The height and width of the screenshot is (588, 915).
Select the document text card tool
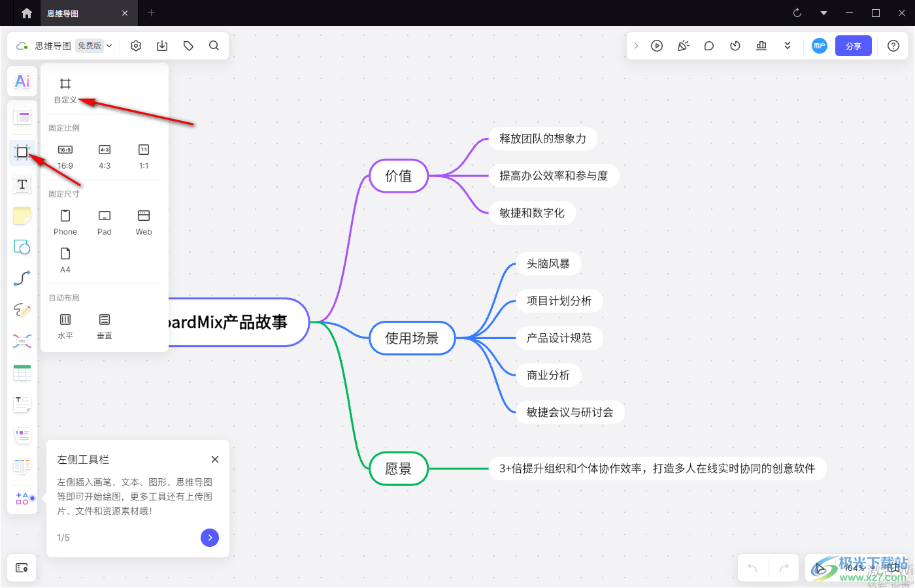click(x=22, y=404)
